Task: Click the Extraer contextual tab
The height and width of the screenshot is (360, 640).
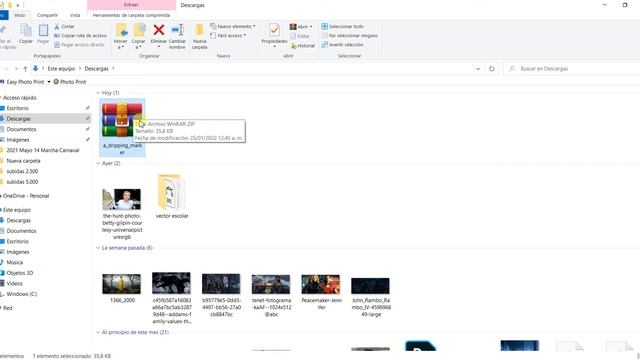Action: 131,5
